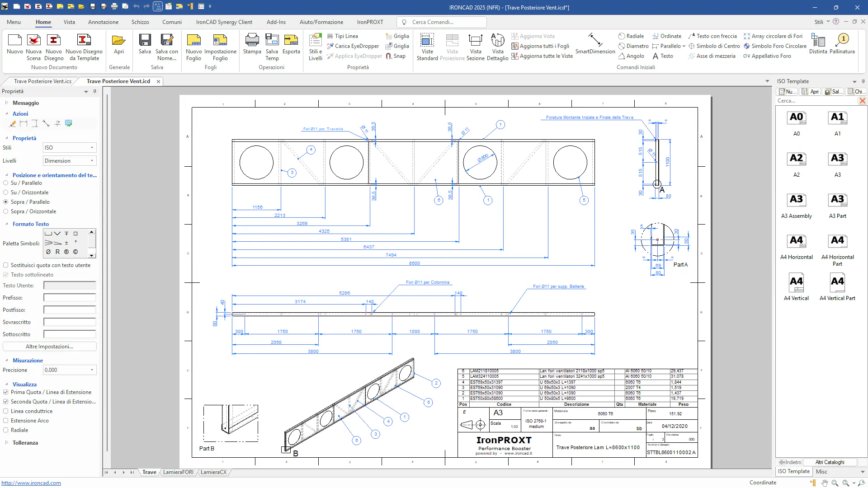Open the Parallelo dropdown arrow

(684, 46)
